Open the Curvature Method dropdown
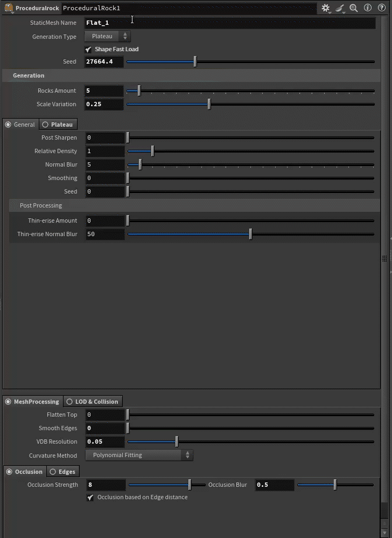The width and height of the screenshot is (392, 538). pos(139,456)
